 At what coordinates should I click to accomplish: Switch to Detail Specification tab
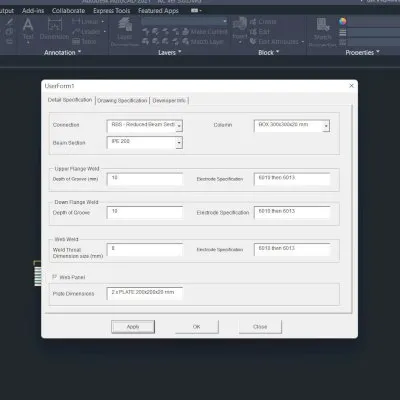[70, 100]
